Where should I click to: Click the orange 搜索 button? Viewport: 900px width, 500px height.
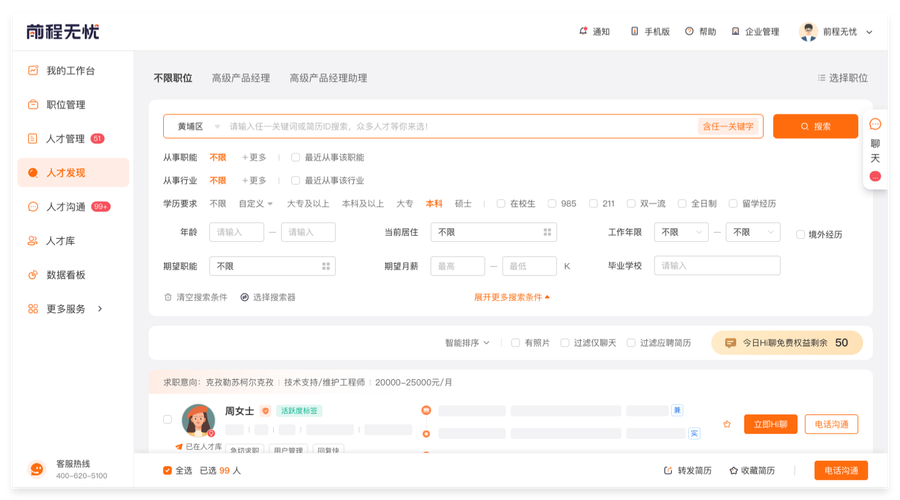coord(815,126)
